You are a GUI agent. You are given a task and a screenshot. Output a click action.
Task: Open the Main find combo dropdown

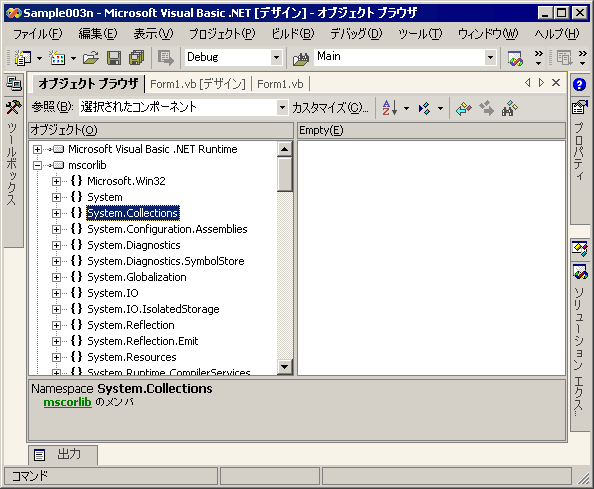click(490, 58)
